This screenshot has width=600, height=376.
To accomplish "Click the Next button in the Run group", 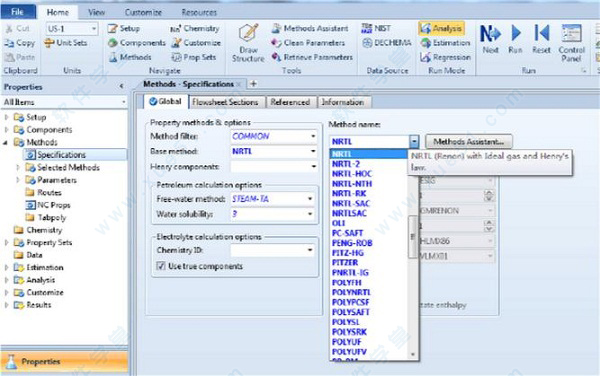I will pyautogui.click(x=490, y=39).
